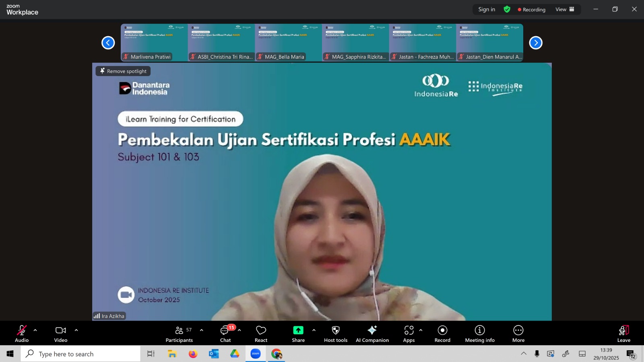The width and height of the screenshot is (644, 362).
Task: Select the Marlivena Pratiwi participant thumbnail
Action: pos(154,42)
